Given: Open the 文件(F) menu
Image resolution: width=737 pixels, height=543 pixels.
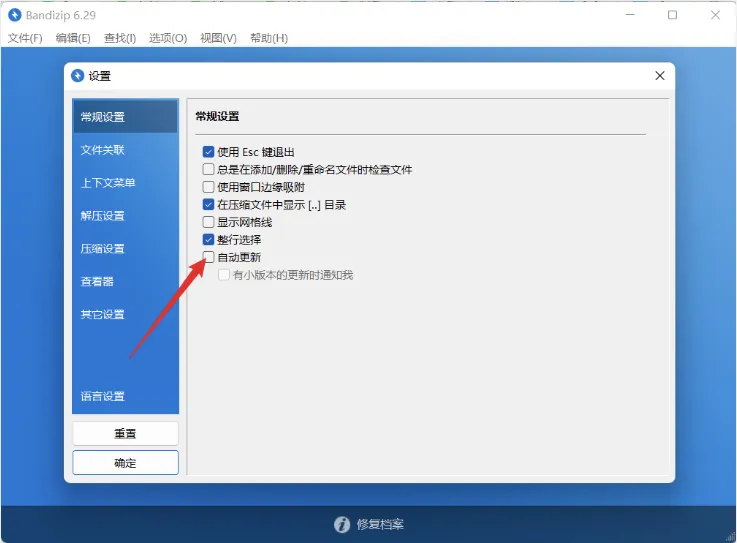Looking at the screenshot, I should 25,38.
